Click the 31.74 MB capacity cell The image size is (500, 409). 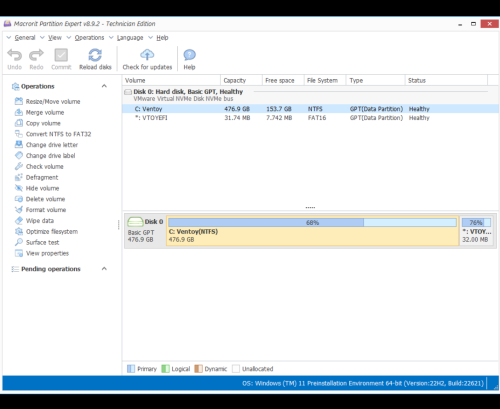(x=237, y=118)
